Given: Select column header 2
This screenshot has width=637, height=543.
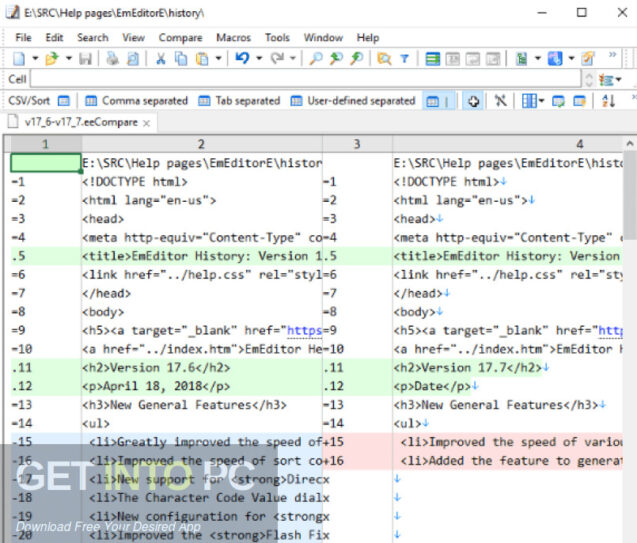Looking at the screenshot, I should [202, 144].
